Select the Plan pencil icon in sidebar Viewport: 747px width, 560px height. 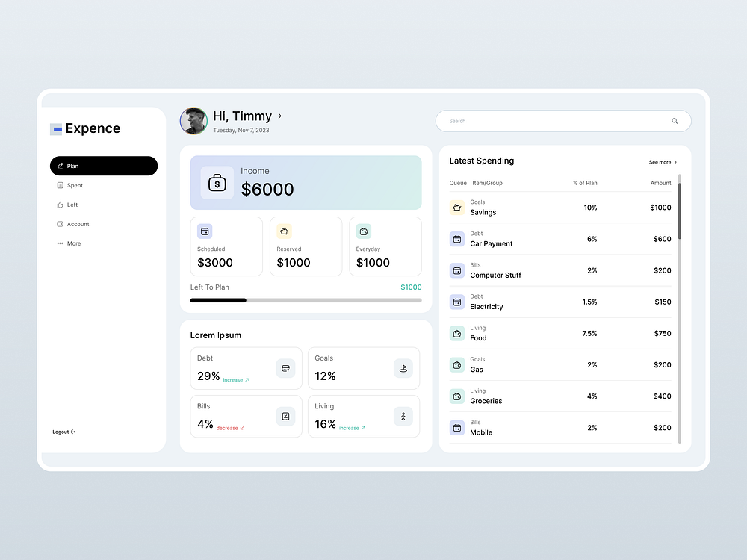pos(61,166)
